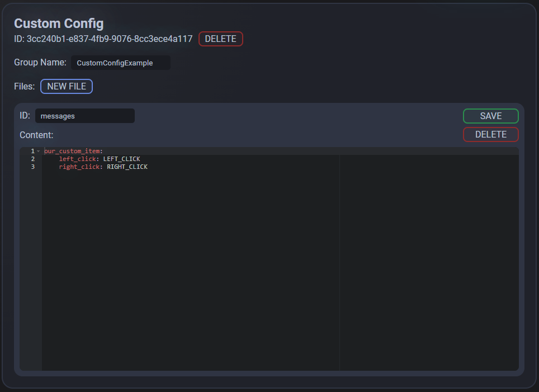Collapse the our_custom_item fold arrow
Image resolution: width=539 pixels, height=392 pixels.
38,152
